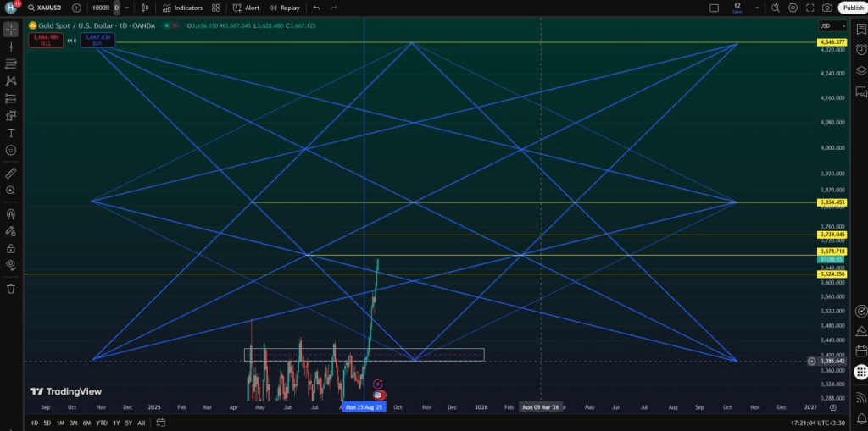Remove drawings with the trash icon
Screen dimensions: 868x431
pyautogui.click(x=11, y=289)
